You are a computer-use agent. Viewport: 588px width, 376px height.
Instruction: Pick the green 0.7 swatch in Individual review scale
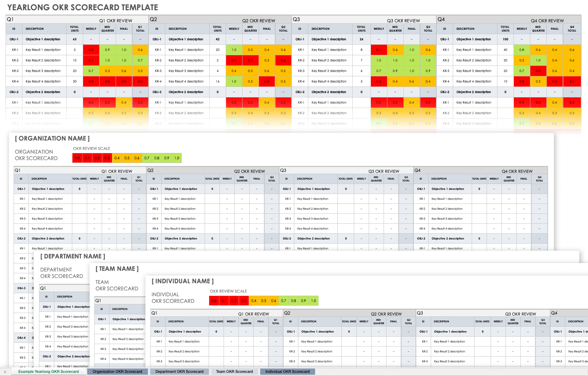click(x=283, y=301)
